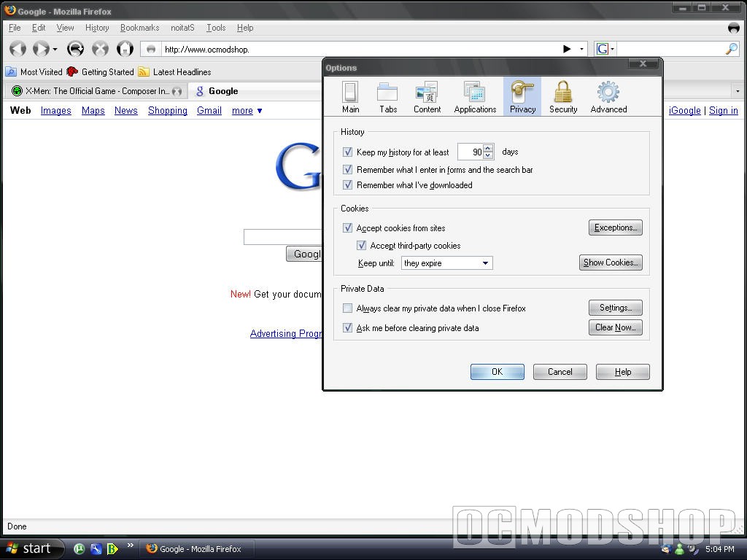Image resolution: width=747 pixels, height=560 pixels.
Task: Click the Firefox throbber icon in menu bar
Action: (x=734, y=28)
